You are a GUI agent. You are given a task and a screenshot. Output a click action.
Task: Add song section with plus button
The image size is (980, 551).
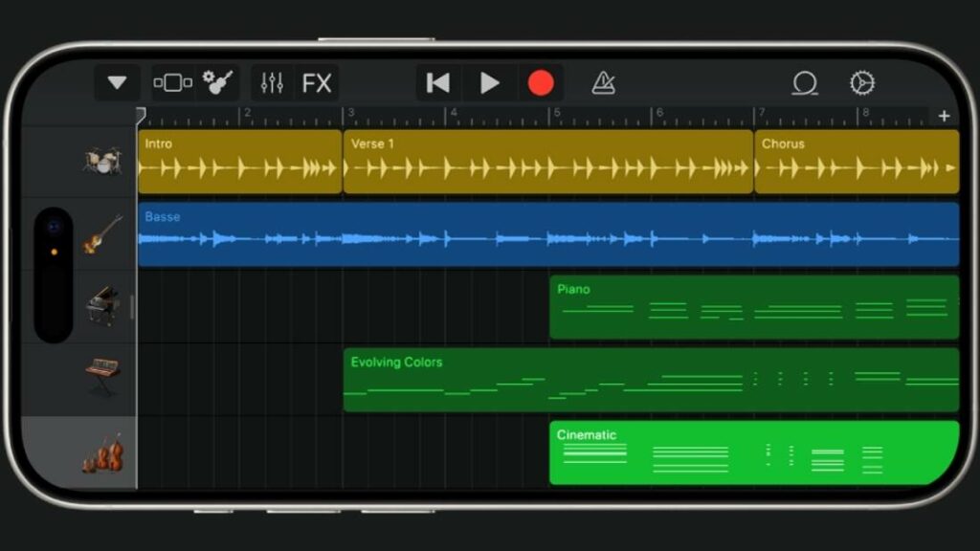coord(944,116)
